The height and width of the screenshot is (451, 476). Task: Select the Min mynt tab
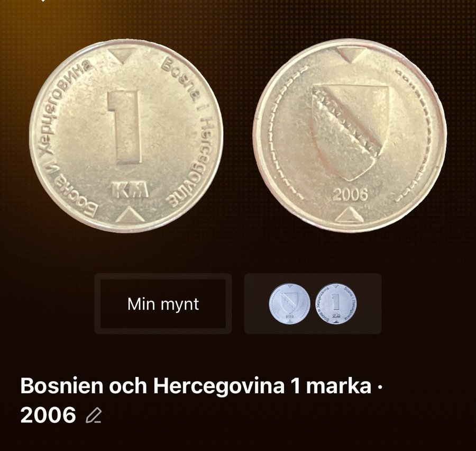pyautogui.click(x=163, y=304)
